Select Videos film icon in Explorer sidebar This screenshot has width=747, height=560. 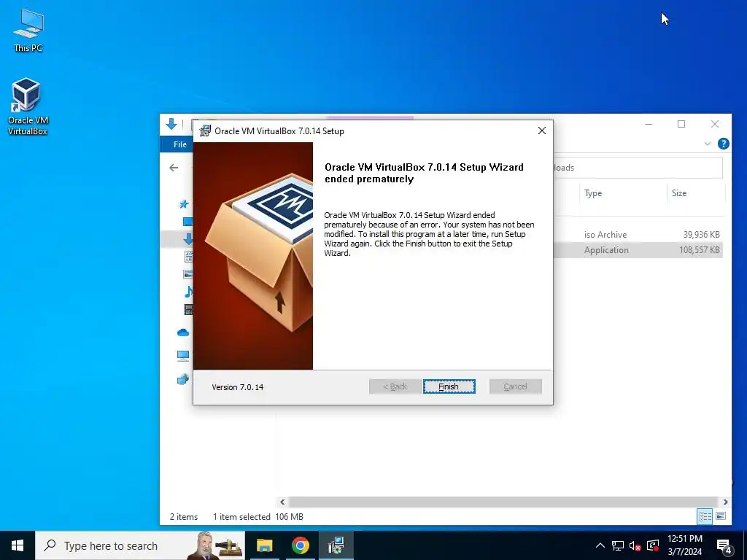(188, 309)
